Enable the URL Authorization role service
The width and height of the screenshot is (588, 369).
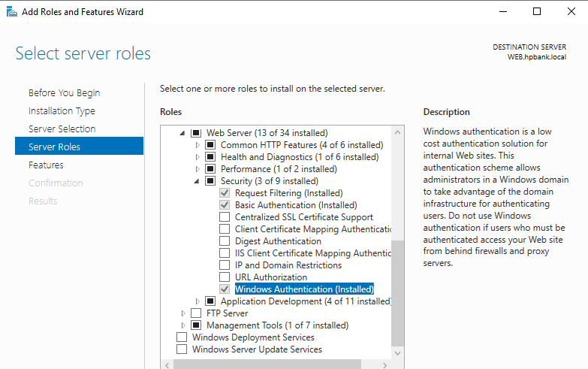click(x=225, y=277)
